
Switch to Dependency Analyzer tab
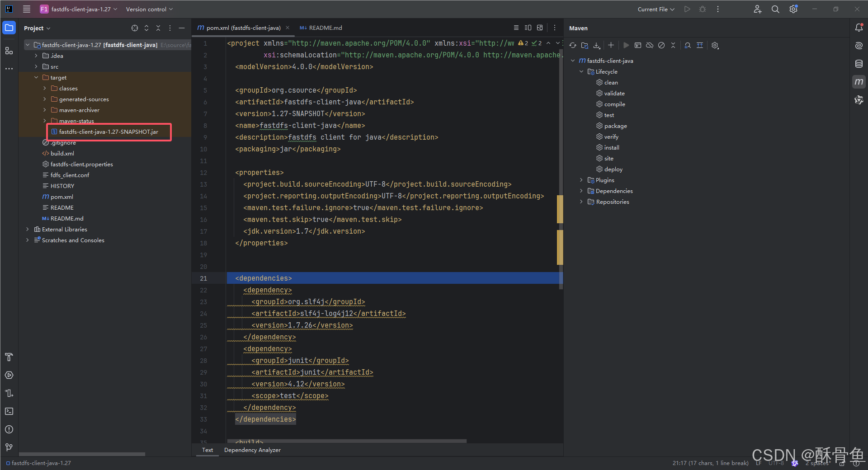pos(252,450)
